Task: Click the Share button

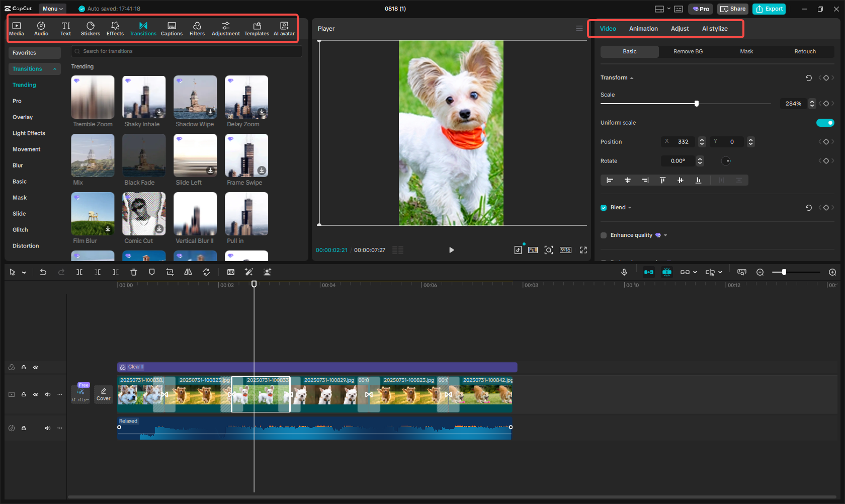Action: [733, 9]
